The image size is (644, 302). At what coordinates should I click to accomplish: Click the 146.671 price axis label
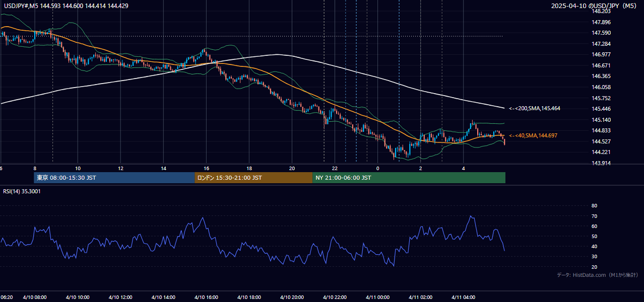click(x=601, y=65)
